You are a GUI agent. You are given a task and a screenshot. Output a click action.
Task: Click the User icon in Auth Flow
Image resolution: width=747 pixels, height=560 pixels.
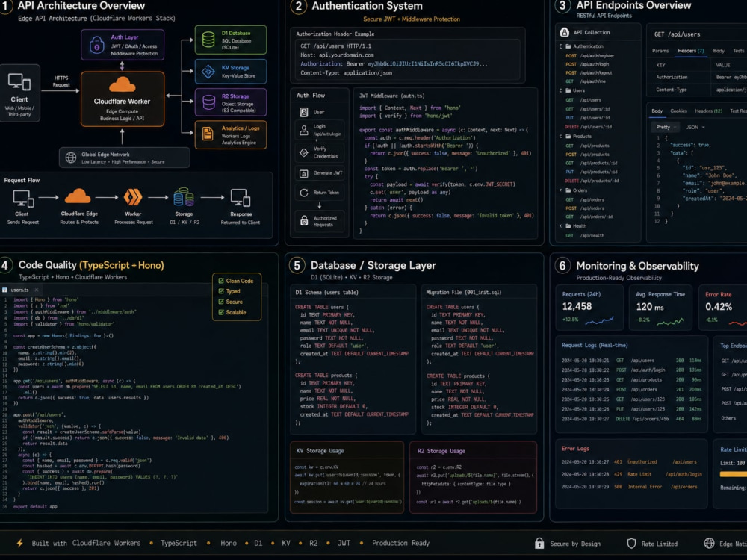(304, 113)
